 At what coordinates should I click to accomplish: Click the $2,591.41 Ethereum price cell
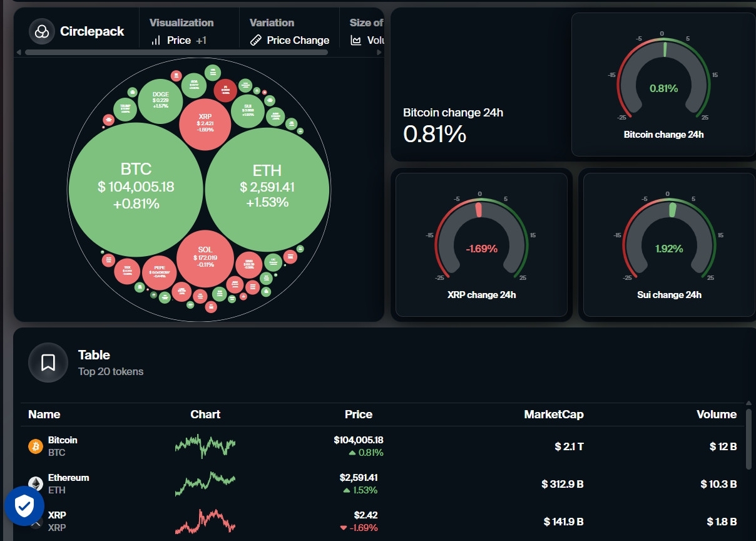tap(359, 478)
